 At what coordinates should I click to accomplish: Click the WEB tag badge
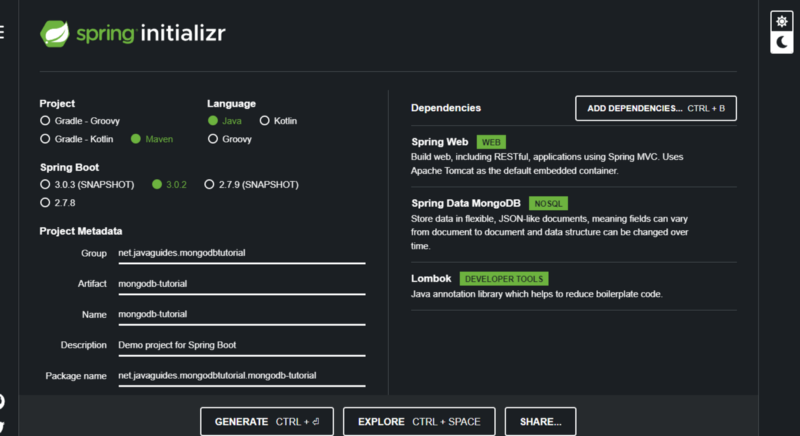coord(491,142)
